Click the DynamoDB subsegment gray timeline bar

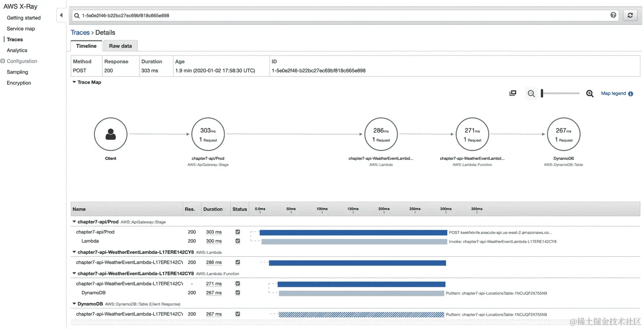coord(361,293)
